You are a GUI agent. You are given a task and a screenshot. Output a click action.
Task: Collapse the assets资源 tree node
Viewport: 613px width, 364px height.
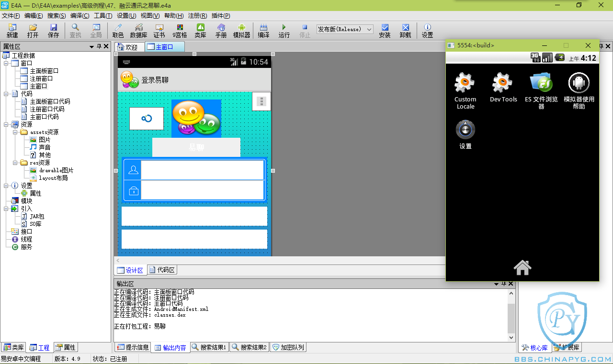[15, 132]
